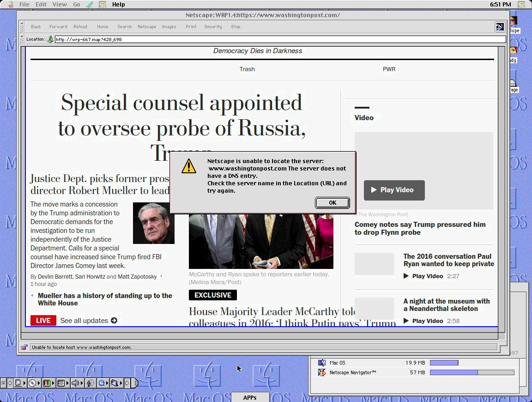Click the Netscape toolbar button
This screenshot has width=532, height=402.
coord(147,26)
